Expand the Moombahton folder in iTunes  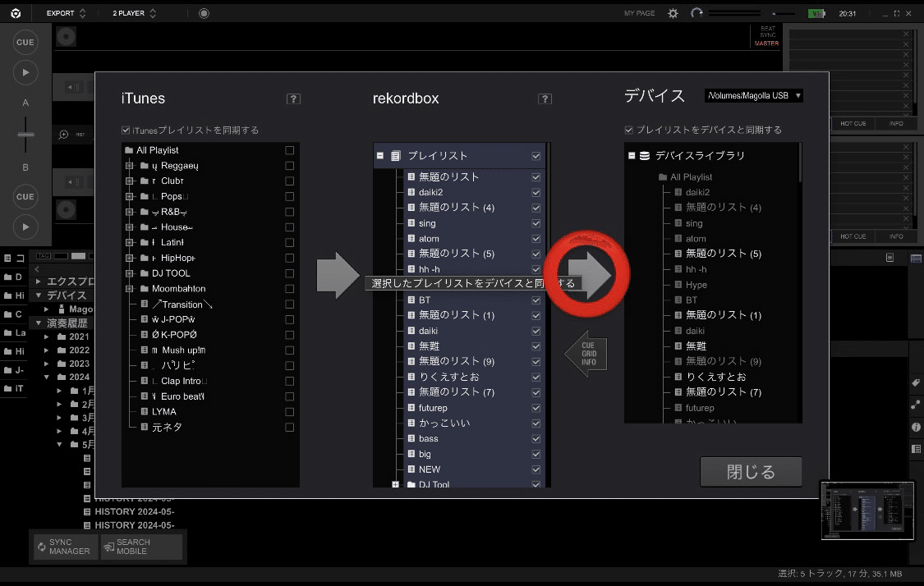129,289
